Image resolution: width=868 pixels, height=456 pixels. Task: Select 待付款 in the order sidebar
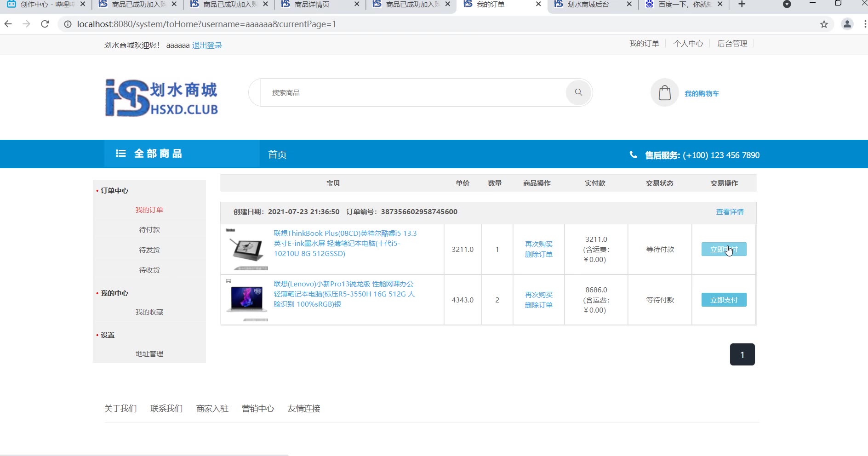[x=149, y=230]
